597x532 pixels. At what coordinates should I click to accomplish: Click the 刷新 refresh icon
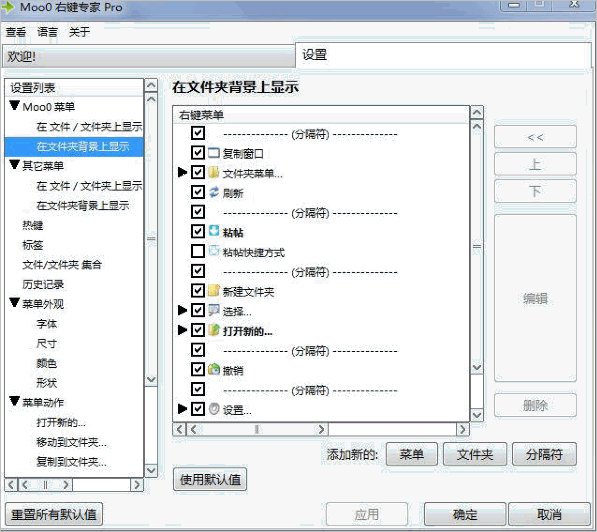click(214, 192)
